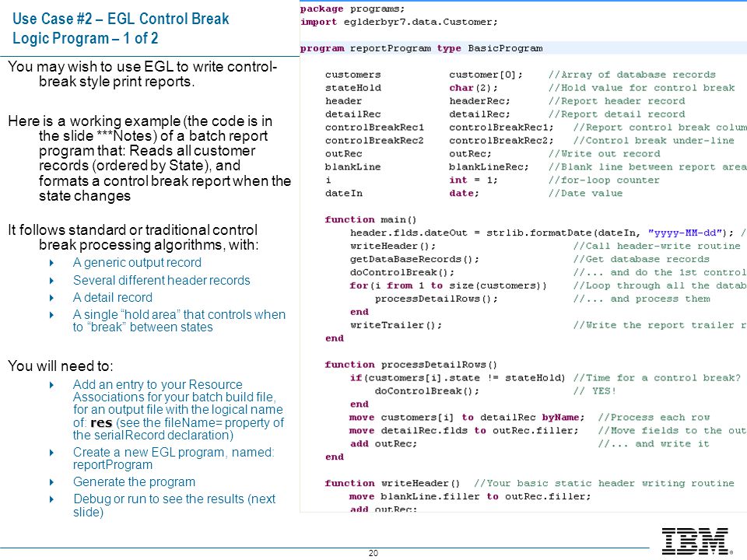
Task: Click the '// YES!' comment
Action: [594, 390]
